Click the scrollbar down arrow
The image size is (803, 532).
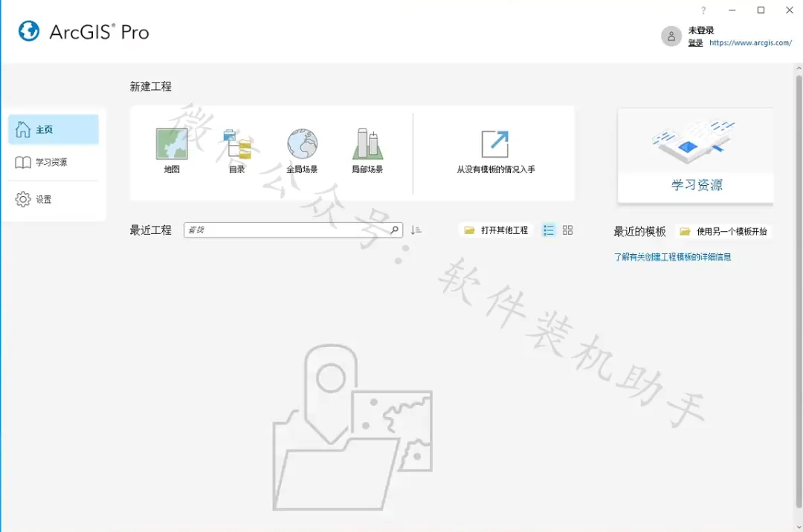pos(799,526)
